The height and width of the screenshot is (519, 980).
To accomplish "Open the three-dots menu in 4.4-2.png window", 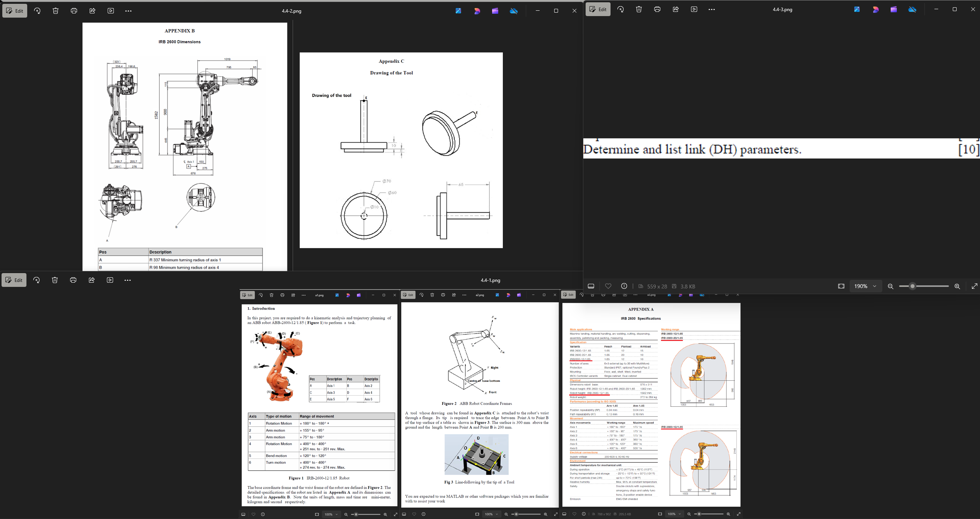I will (x=128, y=11).
